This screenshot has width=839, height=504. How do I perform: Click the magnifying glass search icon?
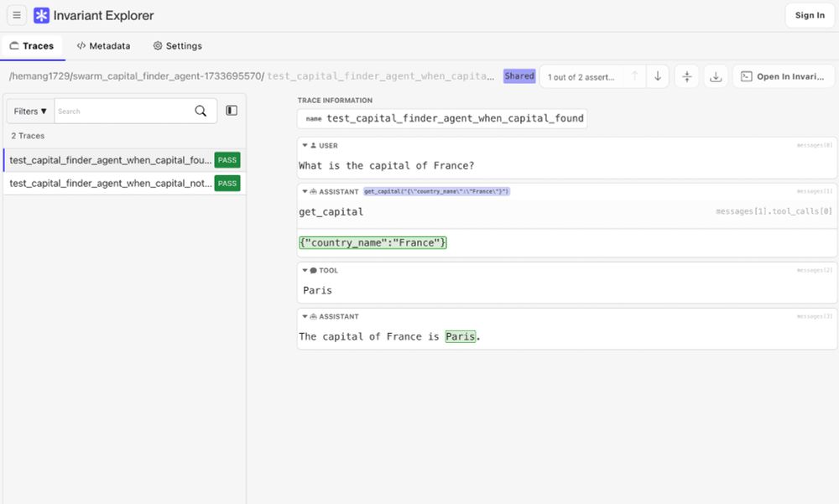(x=201, y=111)
